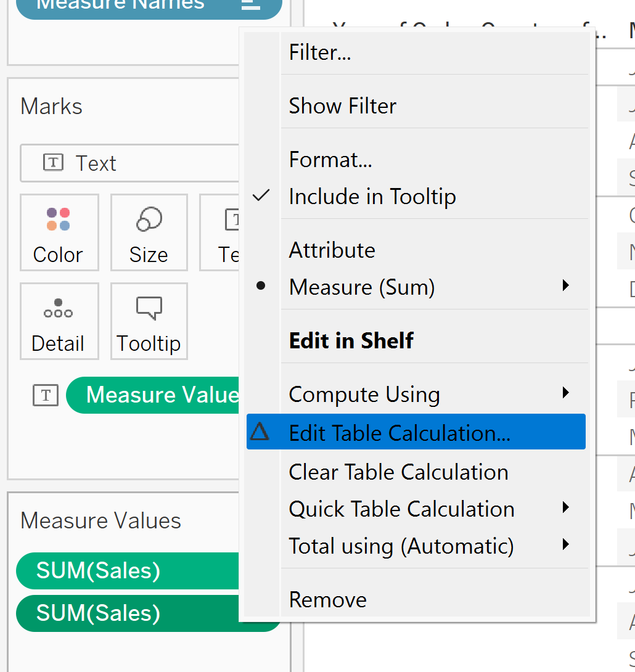This screenshot has width=635, height=672.
Task: Open the Tooltip marks card
Action: (x=149, y=321)
